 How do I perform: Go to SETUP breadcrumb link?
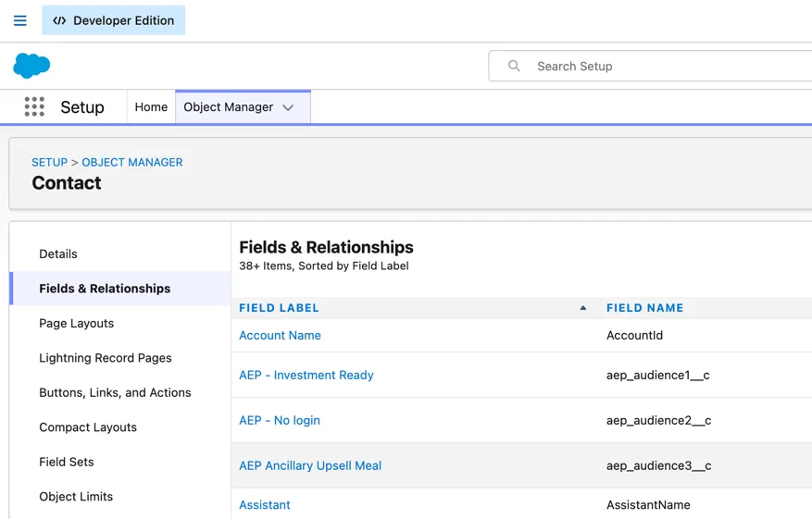[50, 163]
